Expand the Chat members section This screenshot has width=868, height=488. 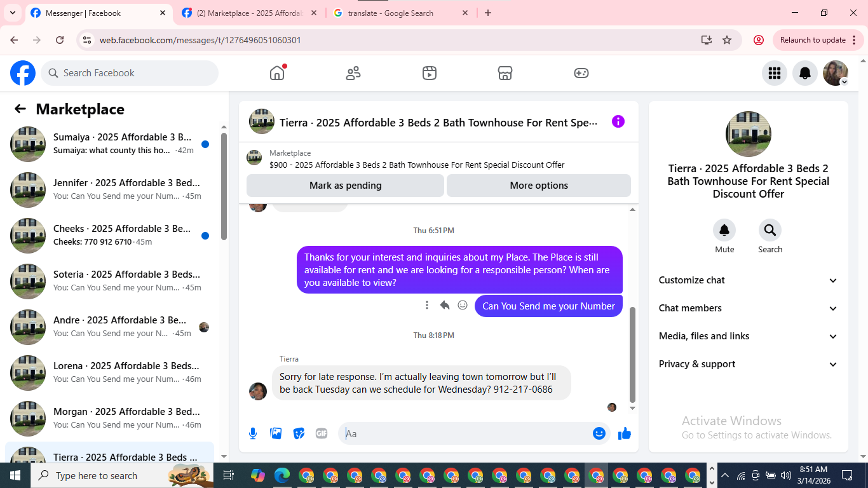749,308
